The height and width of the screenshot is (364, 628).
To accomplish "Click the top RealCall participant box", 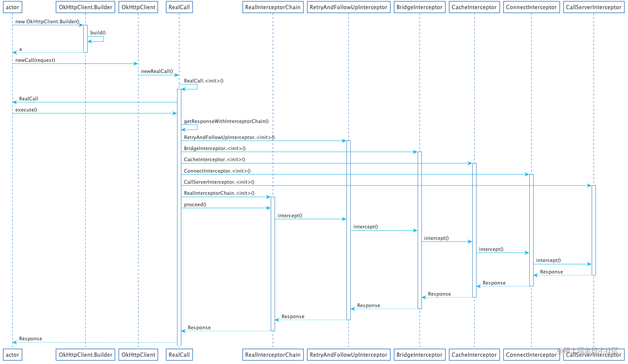I will point(179,7).
